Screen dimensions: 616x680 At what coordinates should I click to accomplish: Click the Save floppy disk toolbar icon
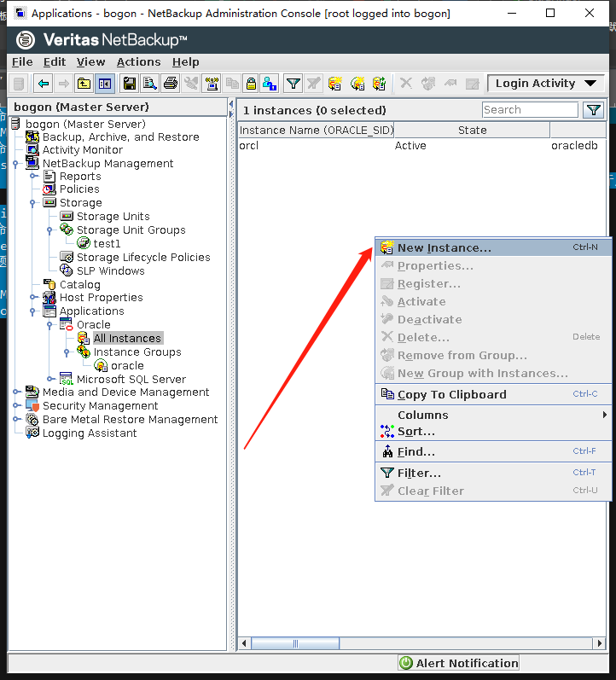(130, 84)
